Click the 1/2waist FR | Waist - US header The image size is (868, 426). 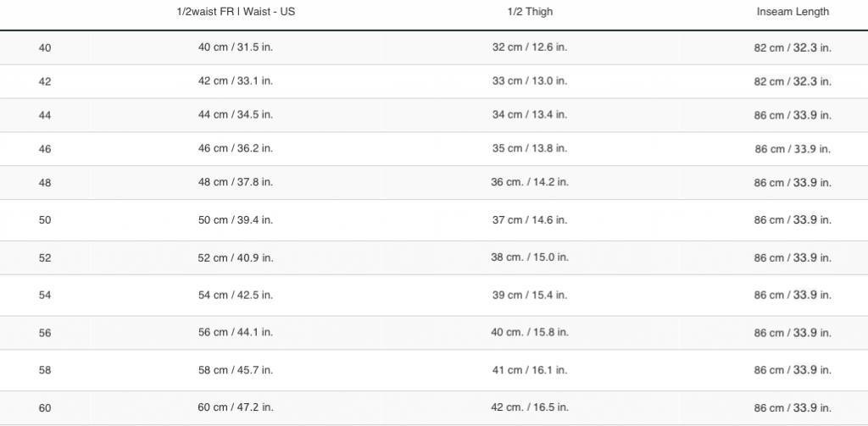pos(236,12)
